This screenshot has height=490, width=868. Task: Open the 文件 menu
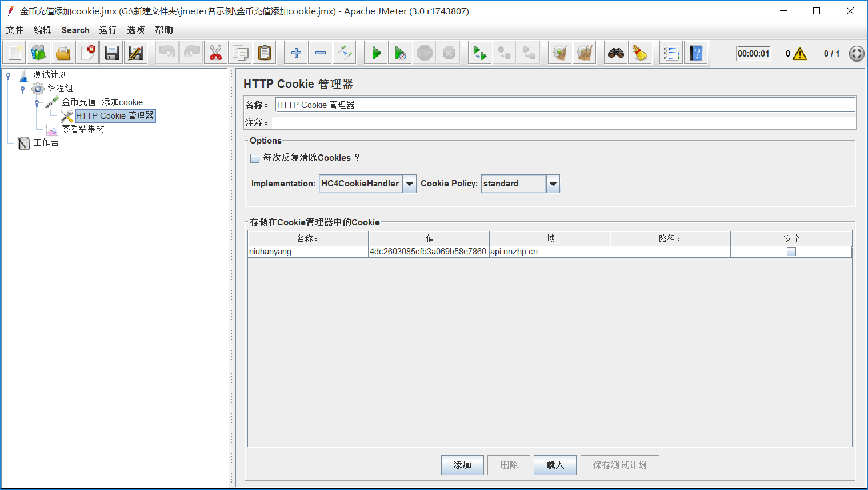point(15,30)
